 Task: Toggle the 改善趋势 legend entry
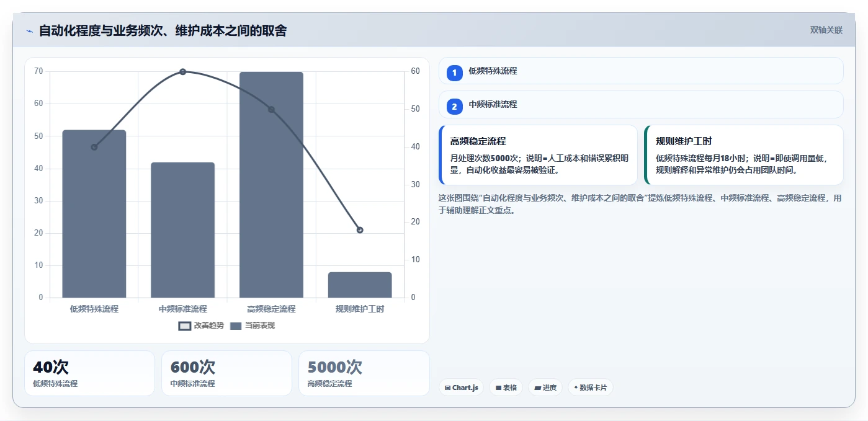[x=201, y=326]
